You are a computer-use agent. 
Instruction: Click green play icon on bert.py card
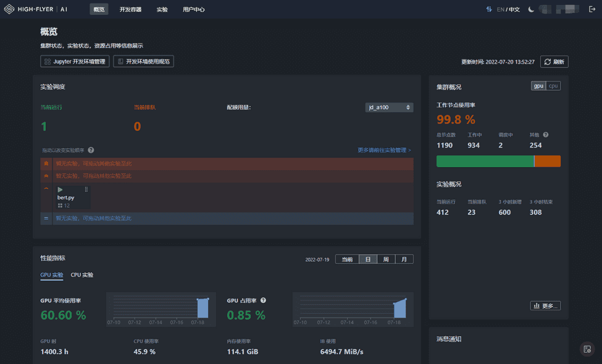[x=60, y=190]
